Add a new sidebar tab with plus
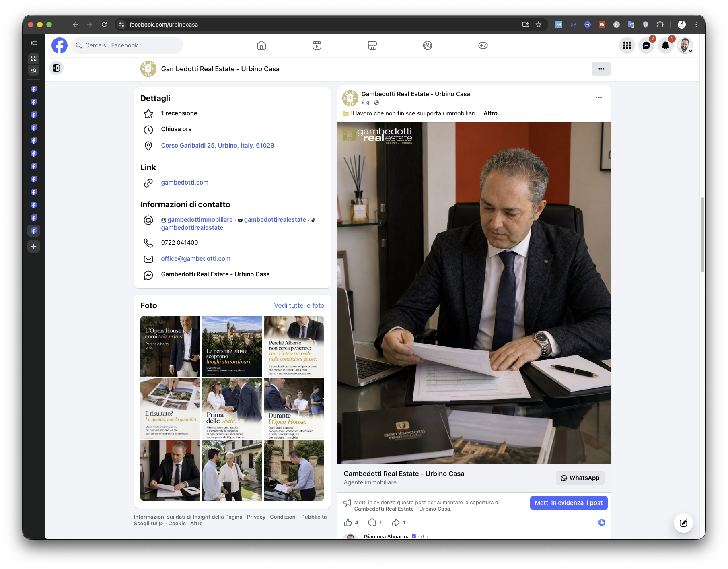 click(x=34, y=246)
